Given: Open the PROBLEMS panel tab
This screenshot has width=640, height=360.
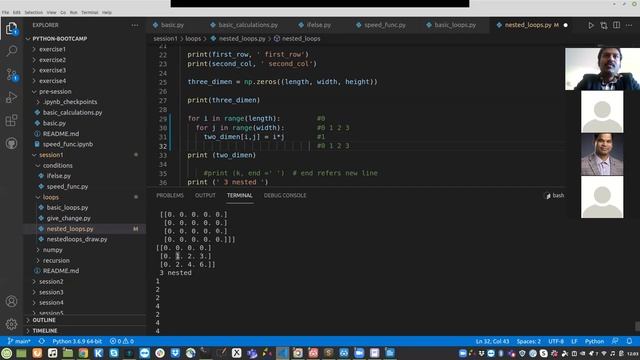Looking at the screenshot, I should 170,196.
